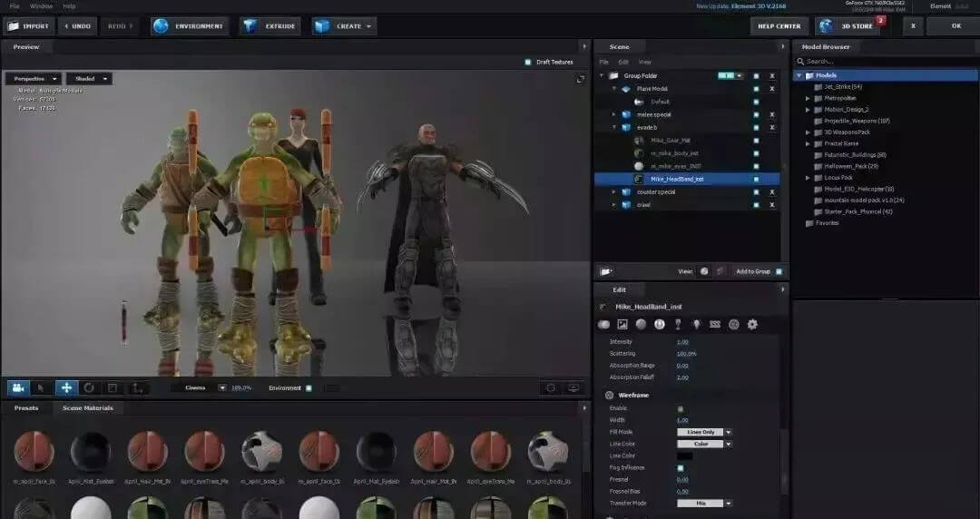This screenshot has width=980, height=519.
Task: Open the Help menu in top bar
Action: coord(69,6)
